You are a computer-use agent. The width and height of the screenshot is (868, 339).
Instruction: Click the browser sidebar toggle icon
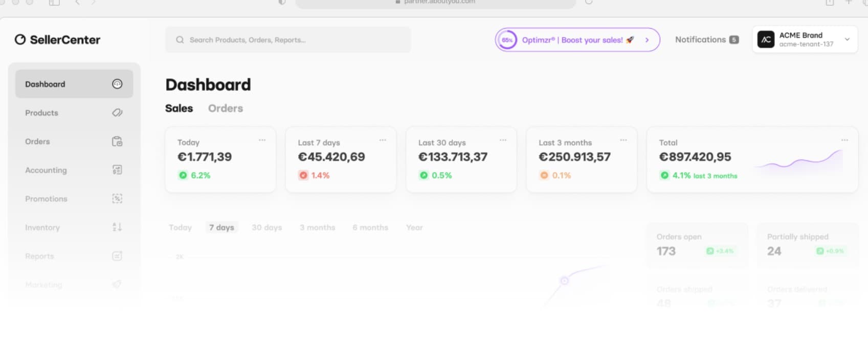54,3
